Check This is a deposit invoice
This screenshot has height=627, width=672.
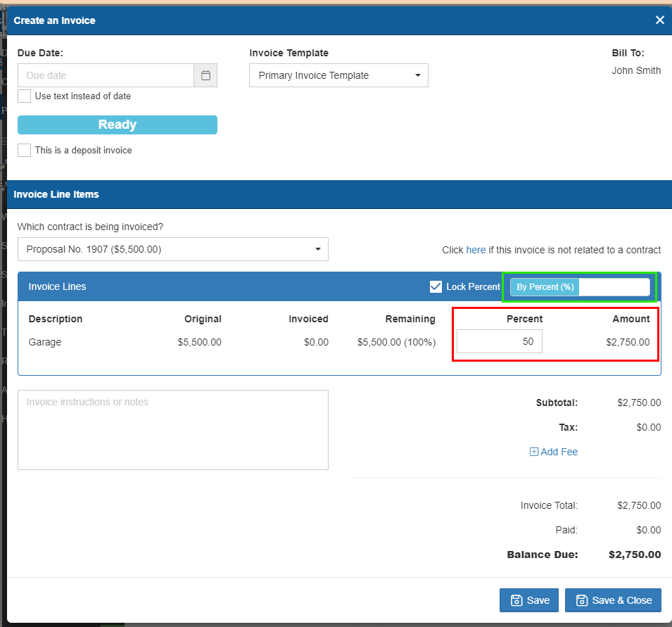point(24,150)
